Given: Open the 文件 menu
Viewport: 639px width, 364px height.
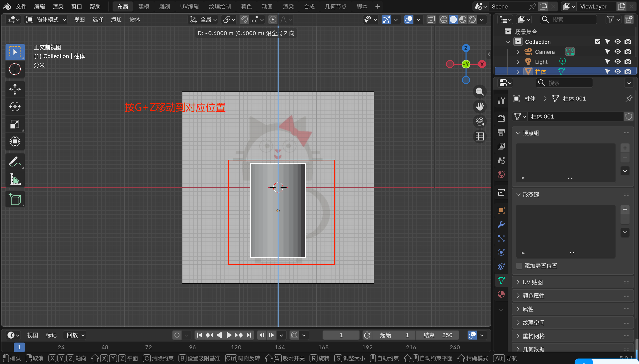Looking at the screenshot, I should pyautogui.click(x=21, y=6).
